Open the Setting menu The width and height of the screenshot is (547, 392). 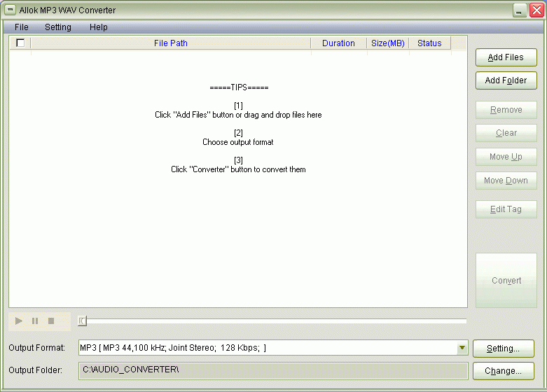58,27
